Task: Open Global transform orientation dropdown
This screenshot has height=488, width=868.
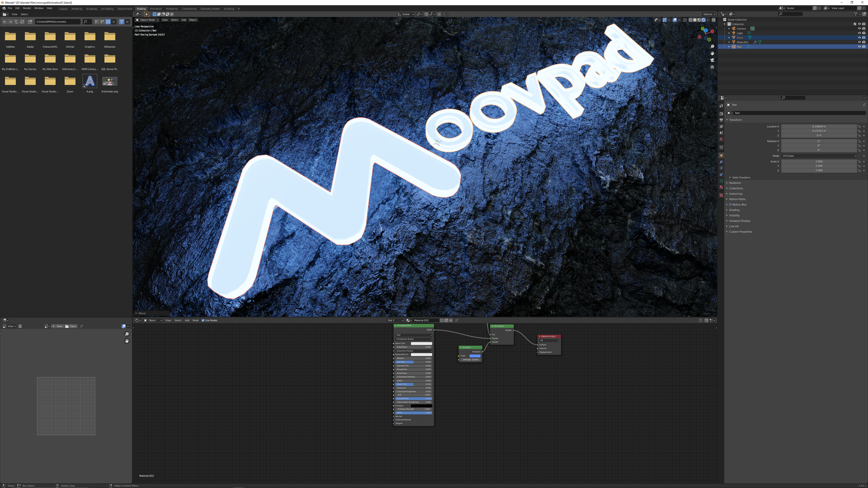Action: (406, 14)
